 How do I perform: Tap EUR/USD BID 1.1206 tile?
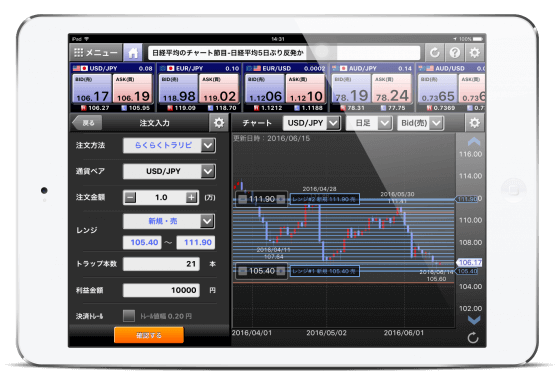click(265, 88)
